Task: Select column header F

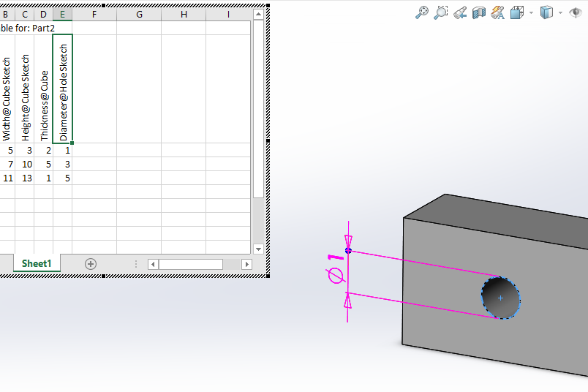Action: [x=94, y=15]
